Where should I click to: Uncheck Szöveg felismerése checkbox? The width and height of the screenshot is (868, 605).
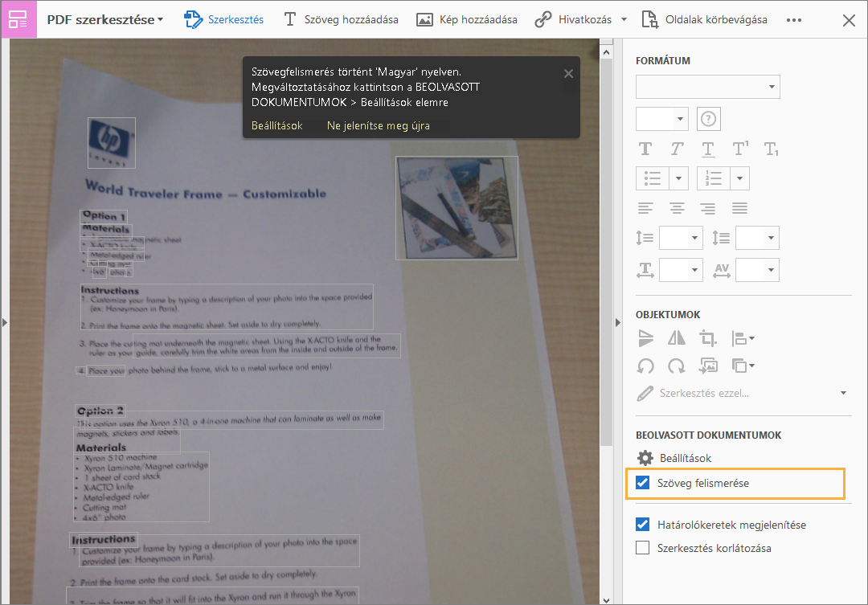click(x=643, y=483)
